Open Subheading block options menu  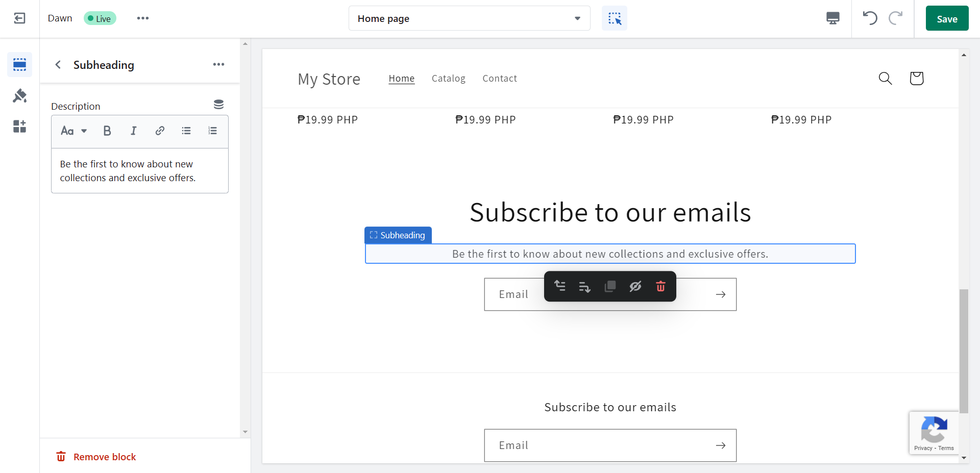click(219, 64)
